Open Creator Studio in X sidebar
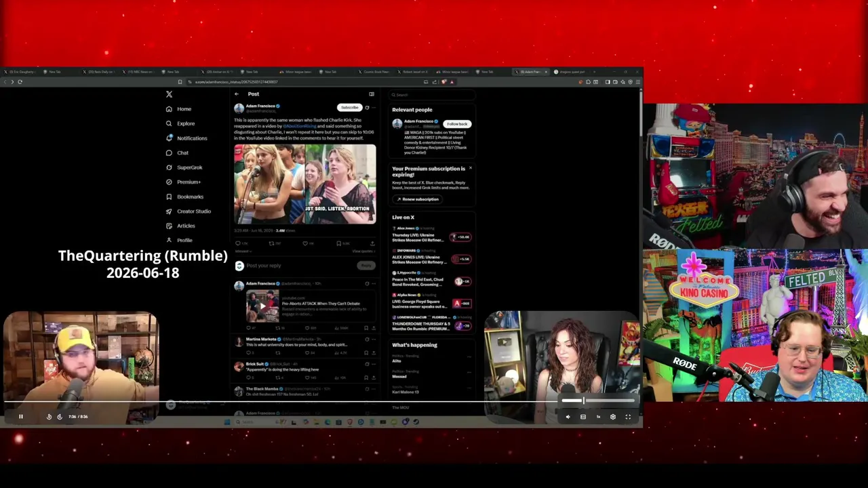 (189, 211)
